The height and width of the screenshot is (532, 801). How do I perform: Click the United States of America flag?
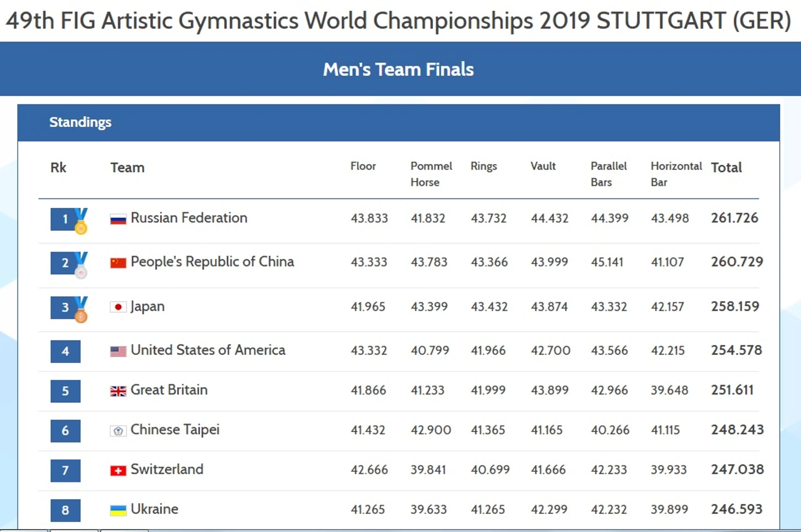pyautogui.click(x=118, y=351)
